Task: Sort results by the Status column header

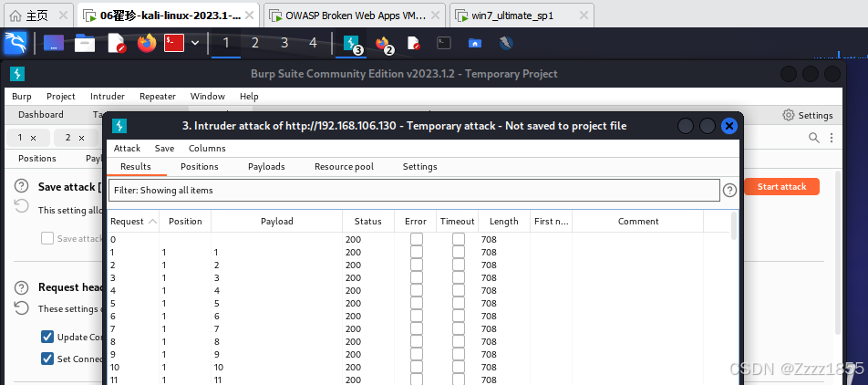Action: pyautogui.click(x=368, y=221)
